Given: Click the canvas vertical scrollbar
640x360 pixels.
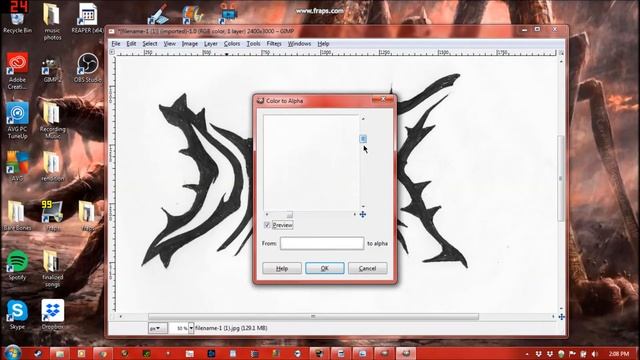Looking at the screenshot, I should [x=562, y=178].
